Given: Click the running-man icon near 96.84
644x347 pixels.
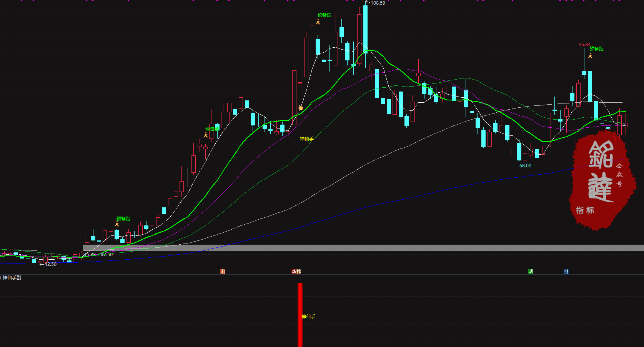Looking at the screenshot, I should (x=590, y=56).
